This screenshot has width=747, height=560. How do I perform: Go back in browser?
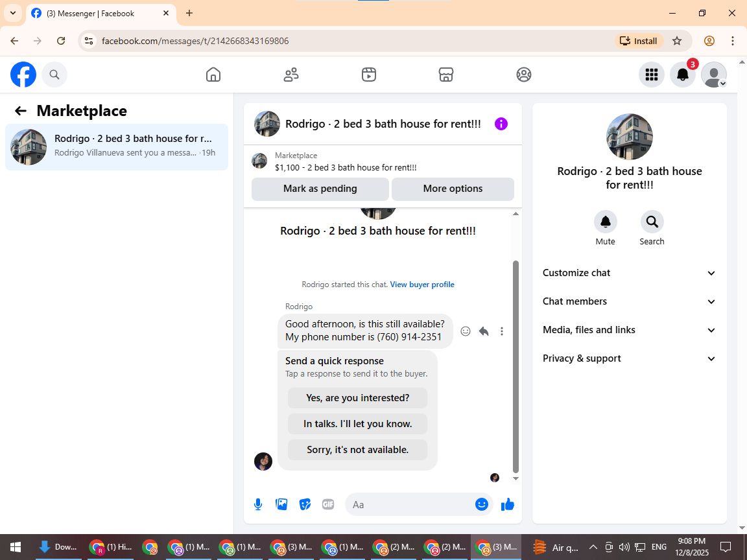14,41
